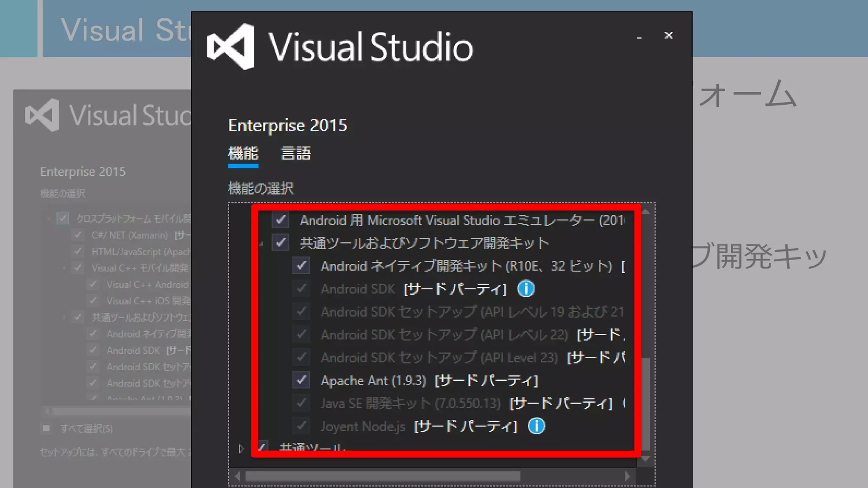Close the front Visual Studio installer dialog
The image size is (868, 488).
(x=668, y=36)
